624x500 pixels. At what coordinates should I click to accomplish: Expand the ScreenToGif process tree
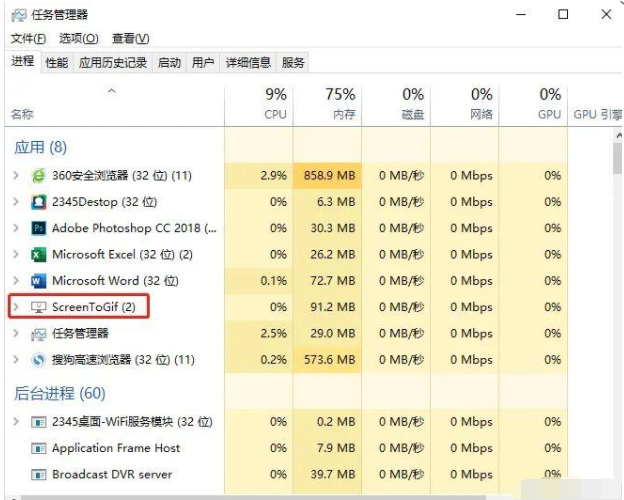coord(16,307)
